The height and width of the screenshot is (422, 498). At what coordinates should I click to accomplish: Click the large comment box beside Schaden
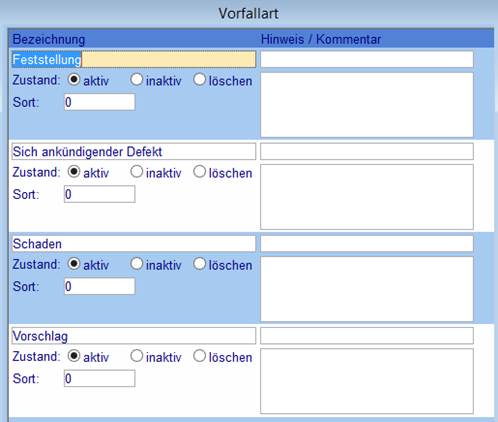click(367, 289)
